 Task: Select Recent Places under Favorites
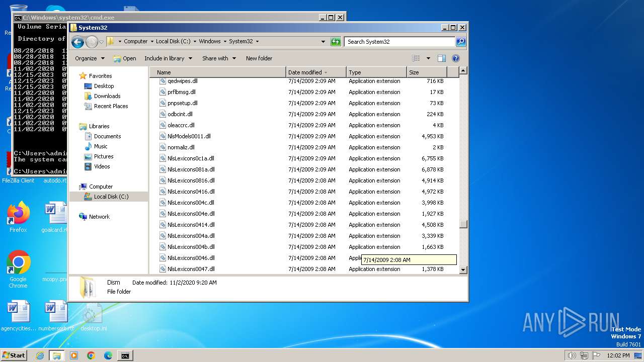[x=111, y=106]
